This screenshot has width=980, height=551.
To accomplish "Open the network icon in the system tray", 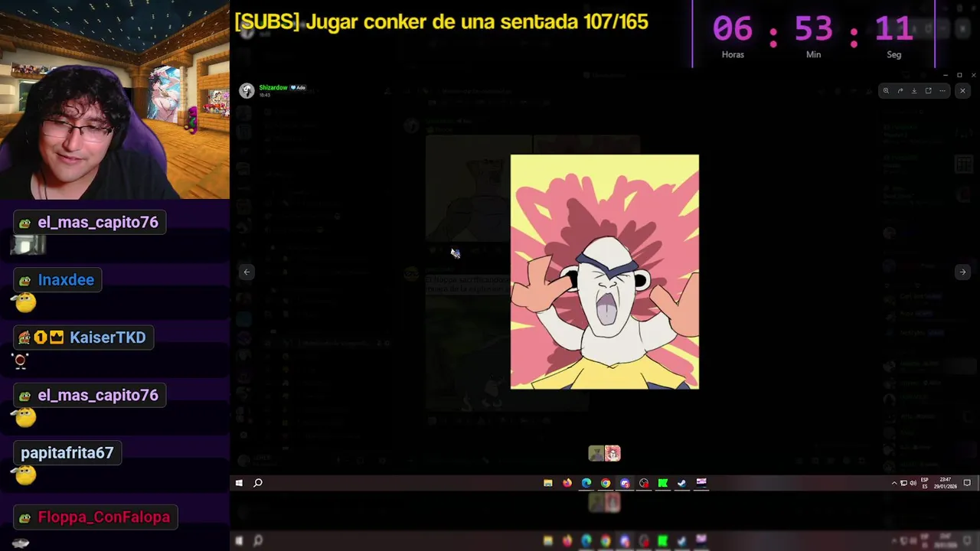I will coord(903,483).
